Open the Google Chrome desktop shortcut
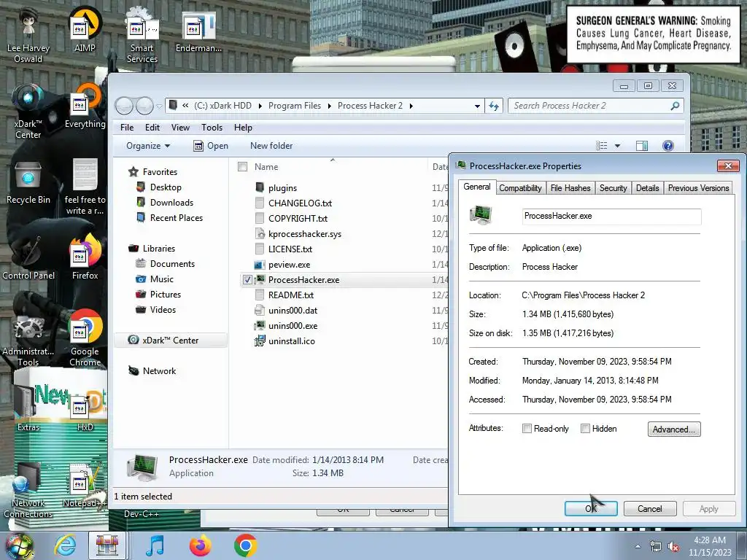747x560 pixels. (x=85, y=338)
